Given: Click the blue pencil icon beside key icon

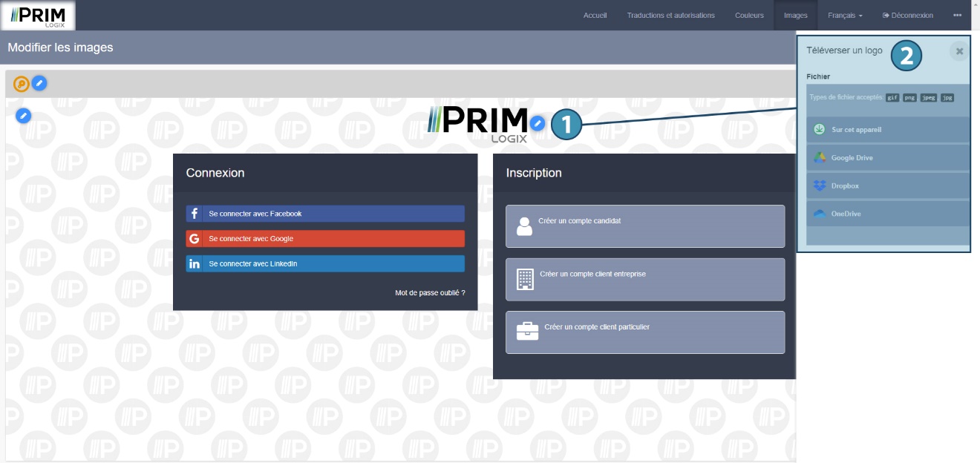Looking at the screenshot, I should click(x=39, y=84).
